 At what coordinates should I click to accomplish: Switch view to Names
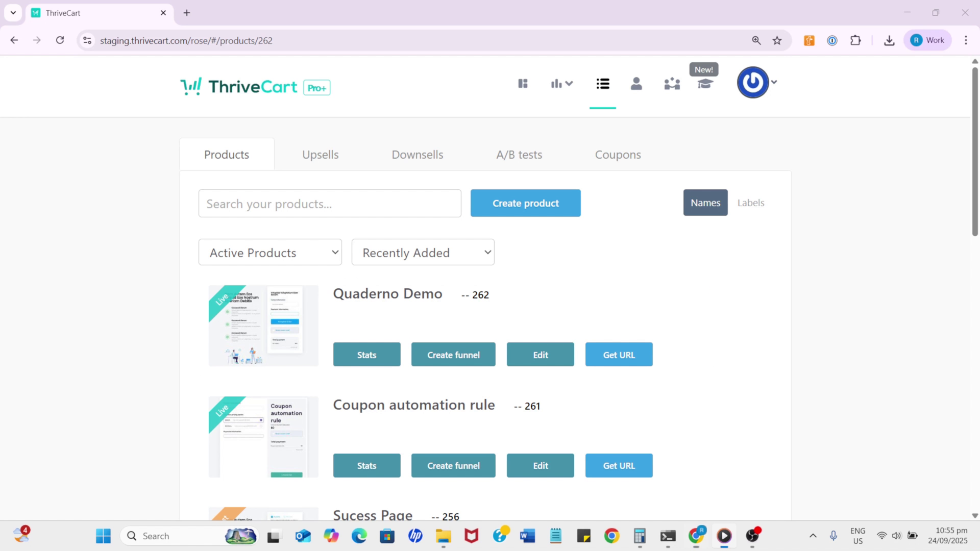point(705,203)
